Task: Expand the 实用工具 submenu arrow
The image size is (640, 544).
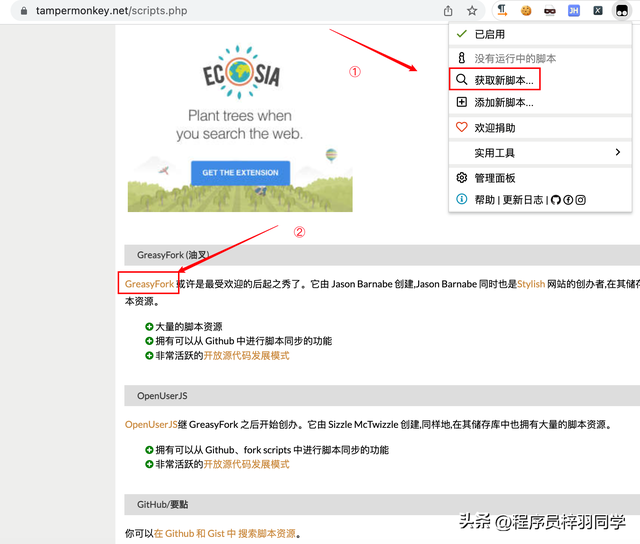Action: point(618,152)
